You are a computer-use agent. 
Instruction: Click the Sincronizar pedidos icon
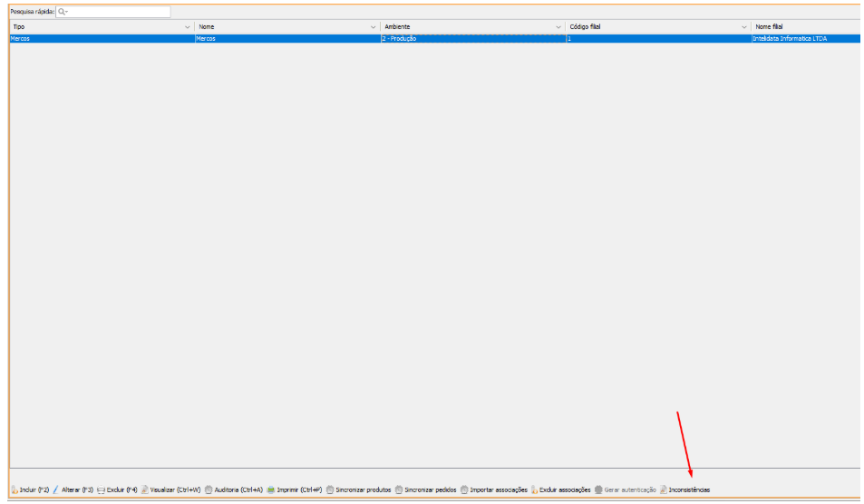coord(399,489)
